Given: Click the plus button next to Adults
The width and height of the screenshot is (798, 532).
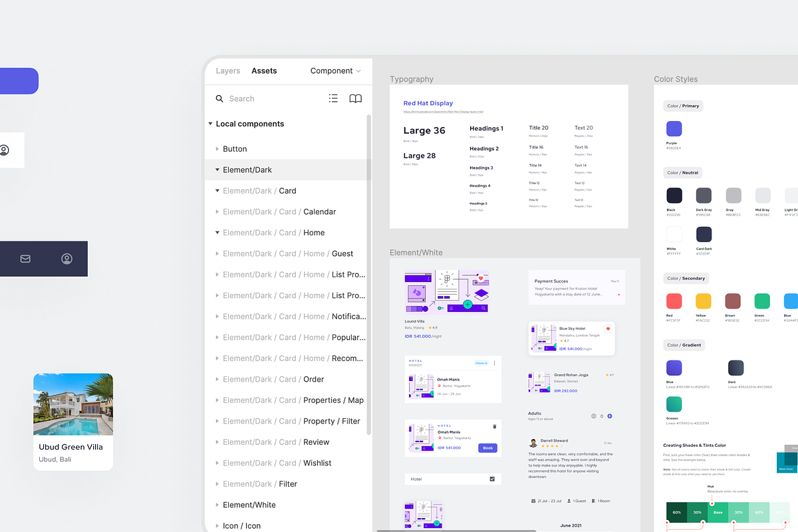Looking at the screenshot, I should (x=610, y=416).
